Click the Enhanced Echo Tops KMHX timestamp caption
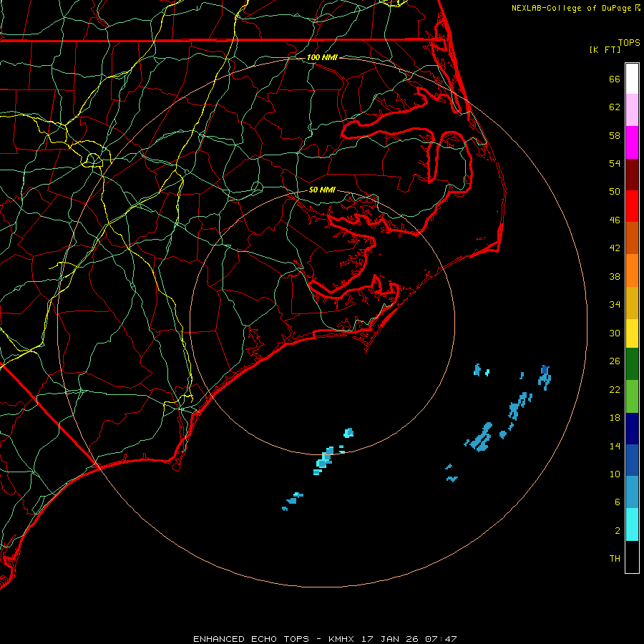Screen dimensions: 644x644 (325, 639)
